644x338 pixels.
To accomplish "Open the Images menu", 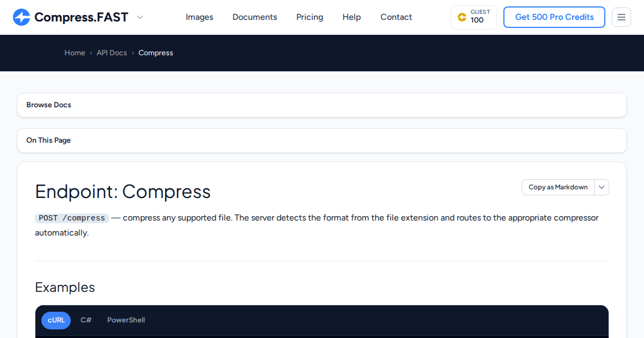I will coord(200,17).
